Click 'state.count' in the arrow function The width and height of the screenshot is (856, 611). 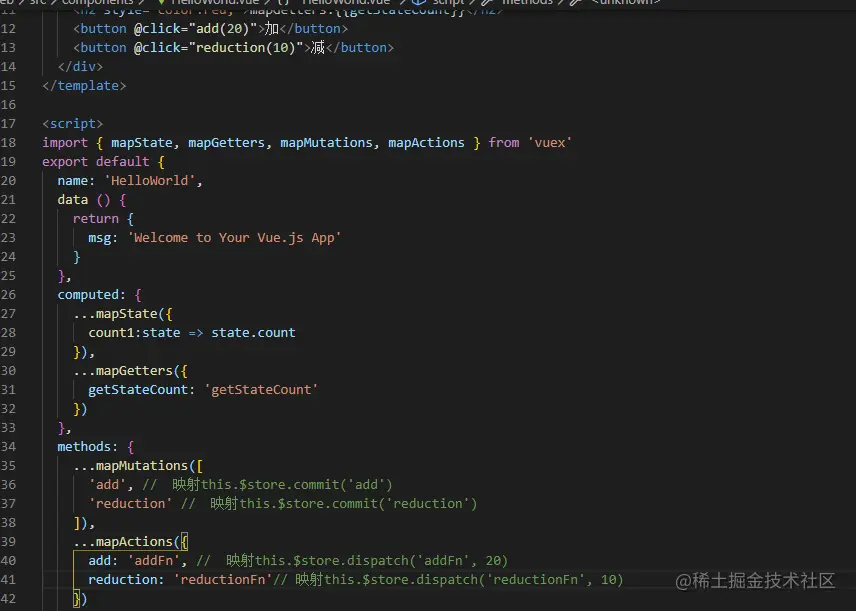point(253,333)
